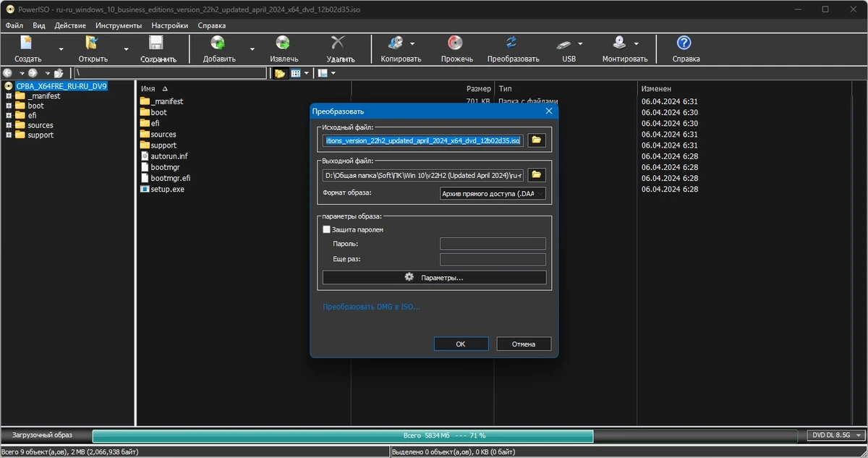
Task: Click the Открыть (Open) toolbar icon
Action: [x=93, y=43]
